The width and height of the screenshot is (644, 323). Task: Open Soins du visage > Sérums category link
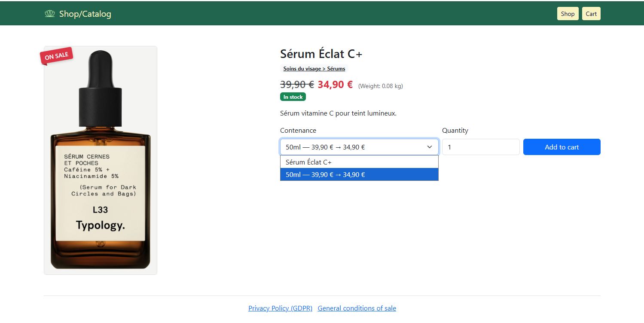click(x=314, y=69)
